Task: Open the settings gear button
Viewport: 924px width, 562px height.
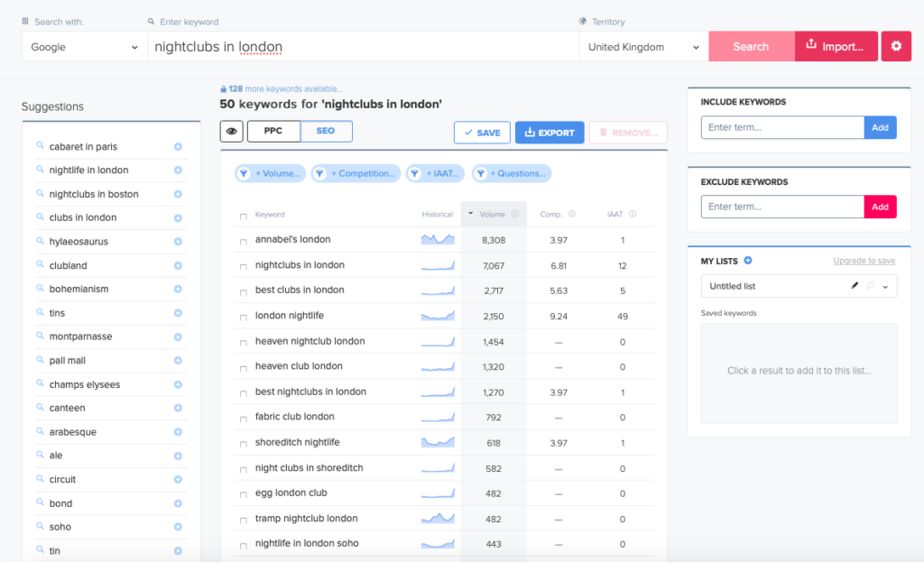Action: [x=896, y=46]
